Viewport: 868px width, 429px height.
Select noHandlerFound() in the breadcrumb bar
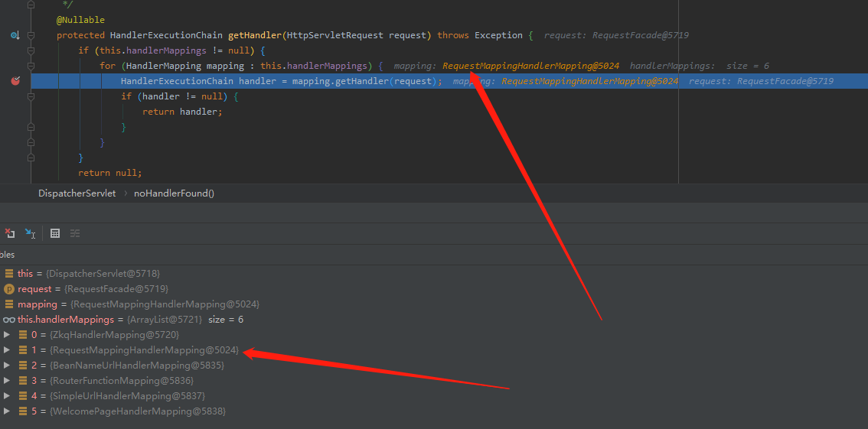click(x=174, y=193)
